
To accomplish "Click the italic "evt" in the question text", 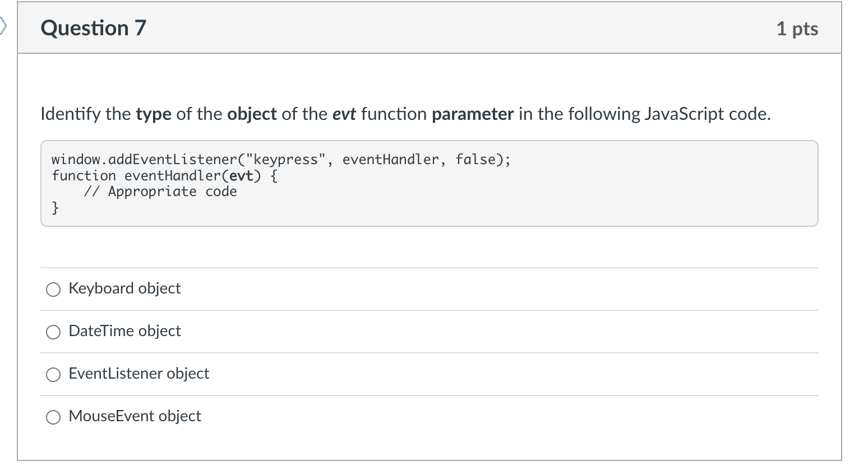I will [344, 114].
